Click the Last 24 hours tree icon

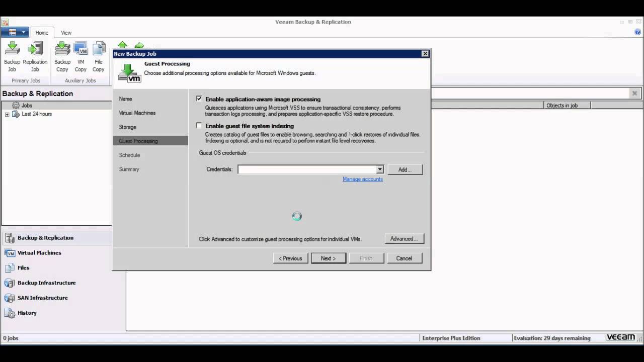[x=16, y=114]
